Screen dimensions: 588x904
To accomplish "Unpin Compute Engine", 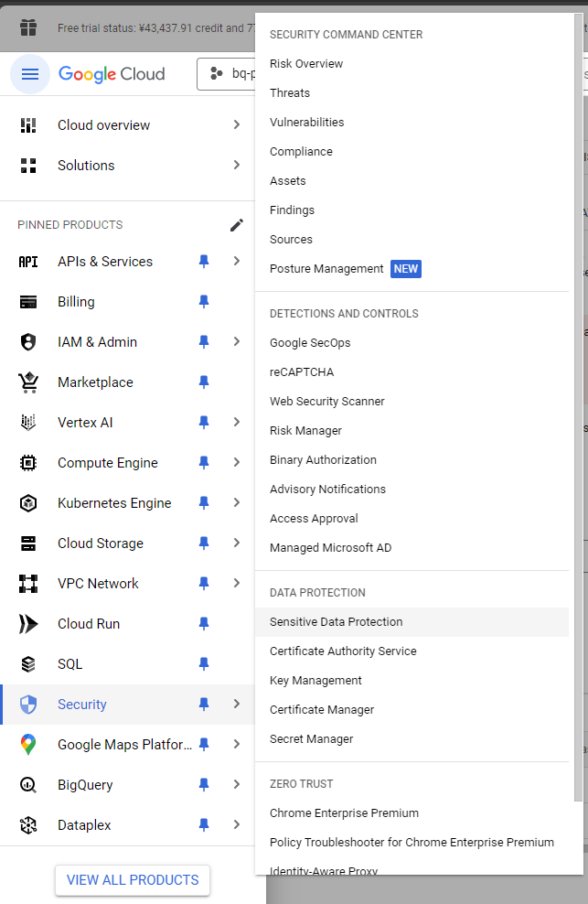I will [204, 463].
